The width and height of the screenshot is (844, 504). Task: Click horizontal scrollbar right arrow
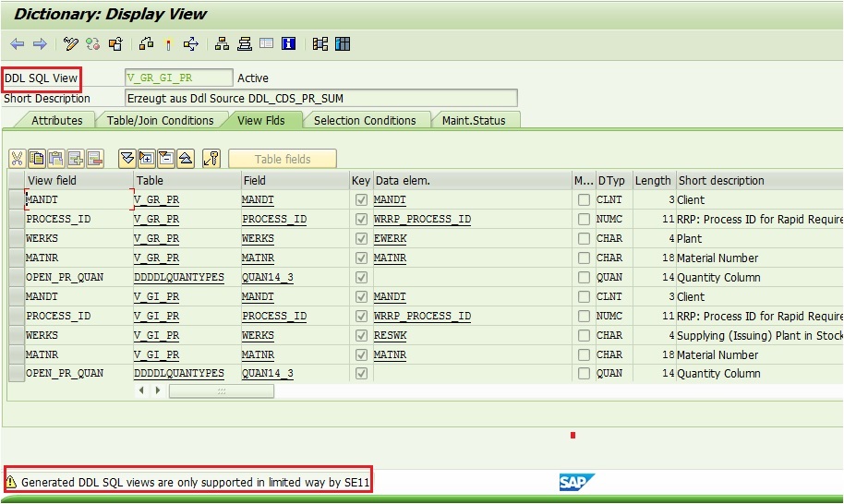(x=158, y=390)
